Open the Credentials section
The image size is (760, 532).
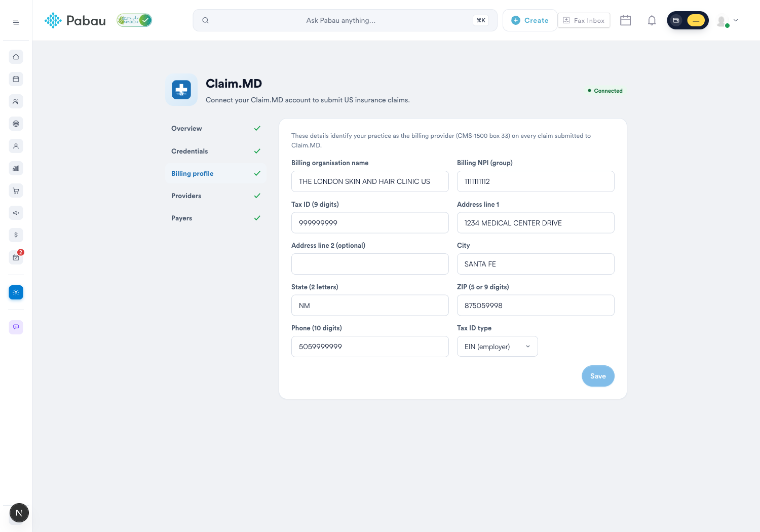click(216, 151)
